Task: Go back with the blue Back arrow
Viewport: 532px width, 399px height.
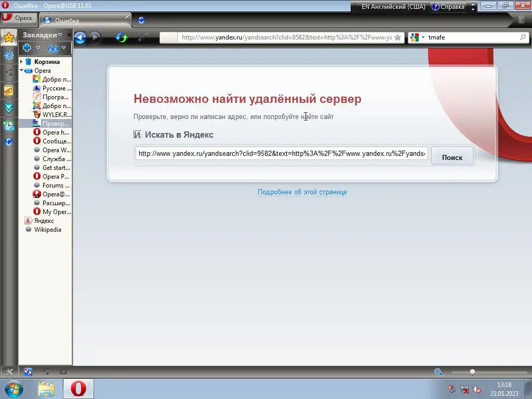Action: [x=80, y=37]
